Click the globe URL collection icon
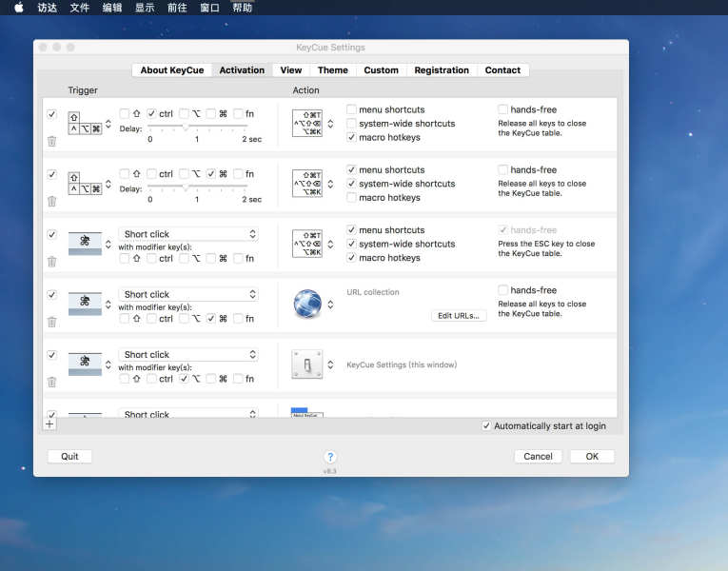The image size is (728, 571). [306, 305]
